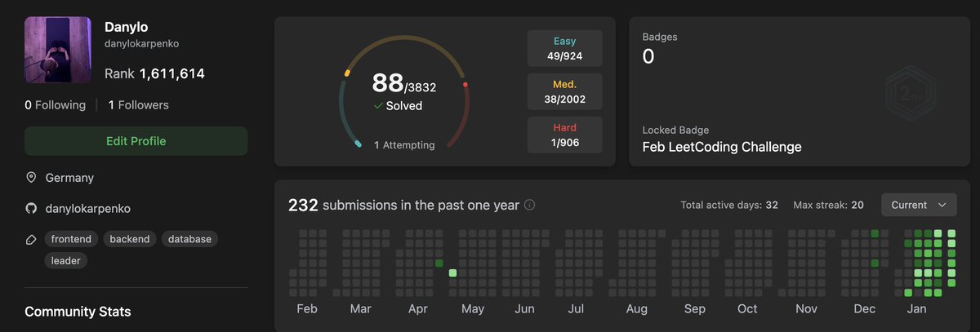Click the Easy 49/924 stat box
The width and height of the screenshot is (980, 332).
click(565, 49)
